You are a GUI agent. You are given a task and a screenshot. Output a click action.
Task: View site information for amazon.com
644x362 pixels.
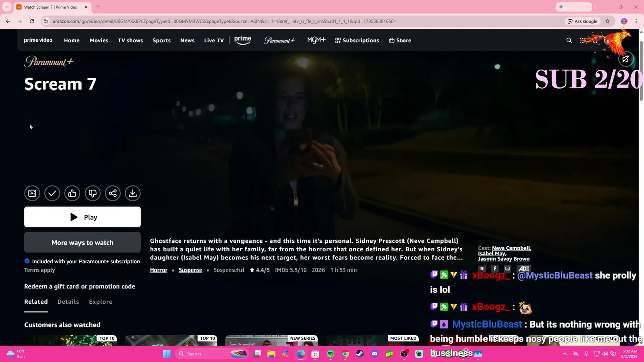(x=46, y=21)
